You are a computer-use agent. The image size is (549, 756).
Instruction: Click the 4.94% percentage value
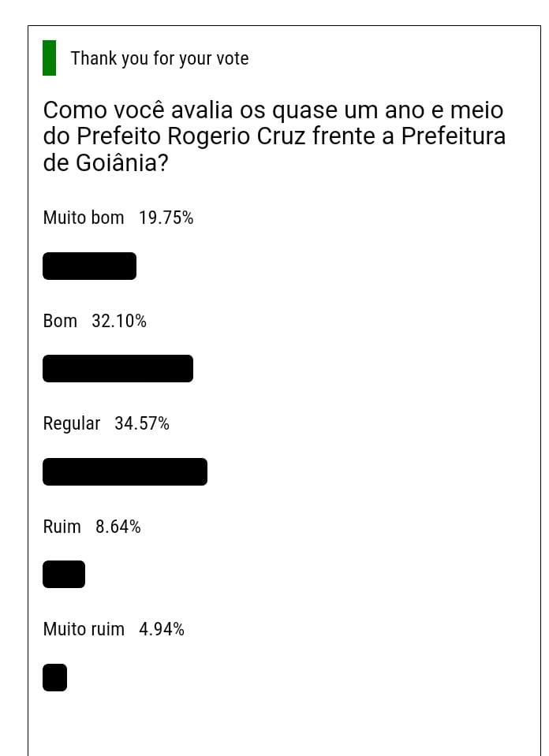point(162,629)
